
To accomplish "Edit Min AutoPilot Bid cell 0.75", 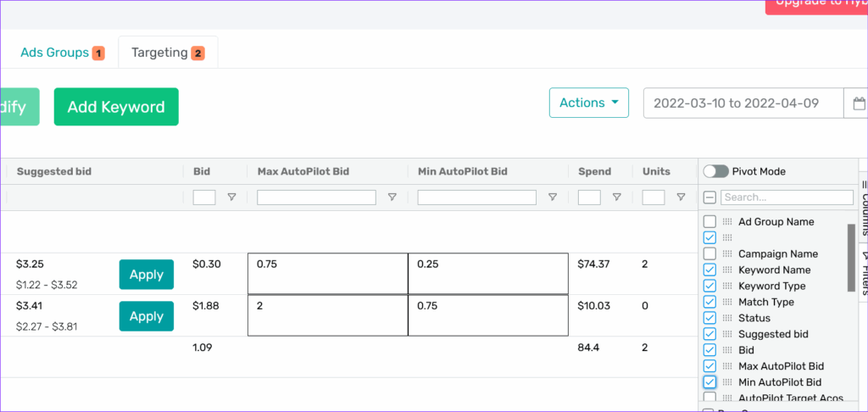I will (x=488, y=315).
